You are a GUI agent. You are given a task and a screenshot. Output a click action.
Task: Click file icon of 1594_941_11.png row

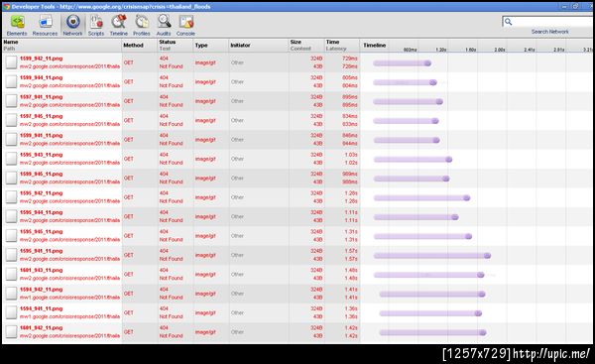pyautogui.click(x=11, y=312)
